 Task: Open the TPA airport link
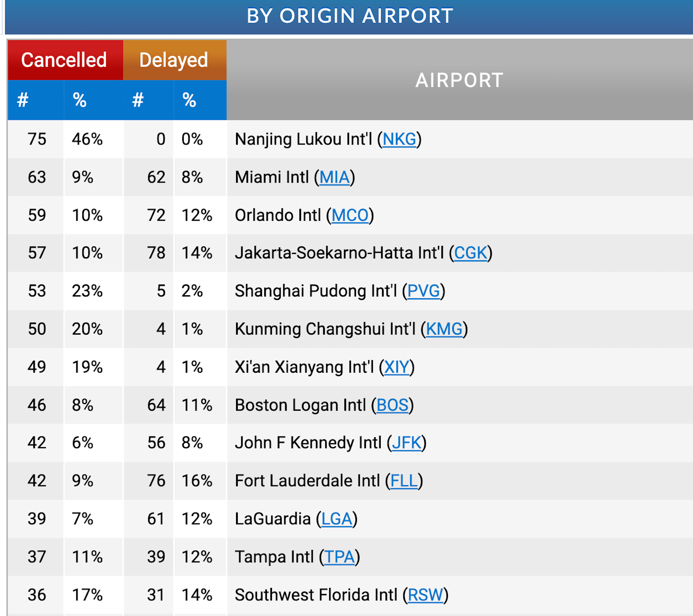tap(340, 557)
